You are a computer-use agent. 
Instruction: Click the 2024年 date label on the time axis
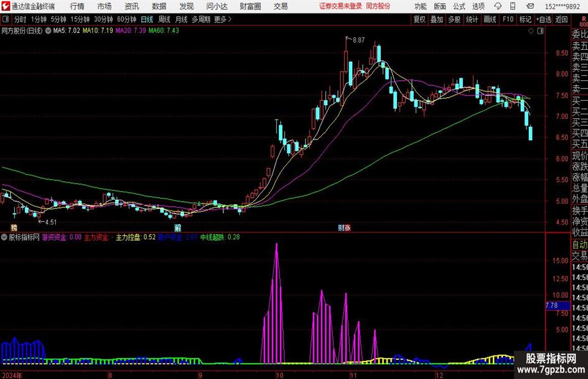point(12,375)
